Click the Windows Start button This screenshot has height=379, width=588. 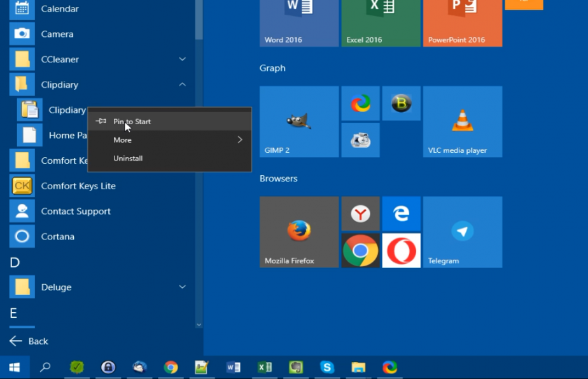pos(14,368)
